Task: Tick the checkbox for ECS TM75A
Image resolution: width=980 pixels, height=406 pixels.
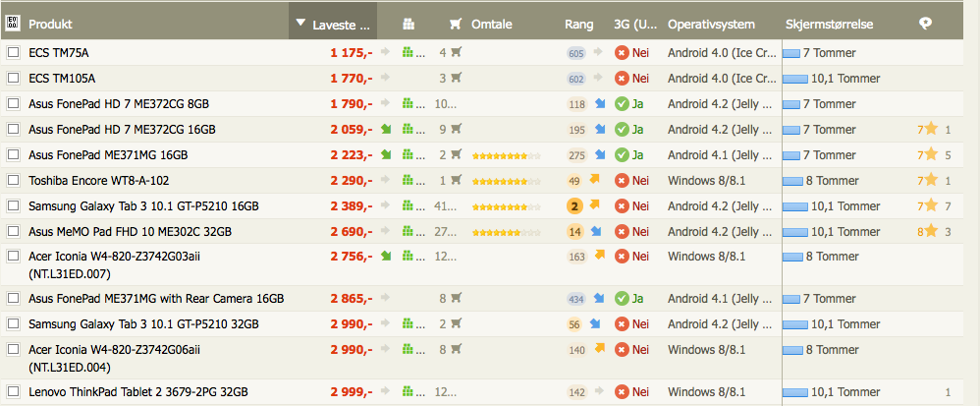Action: click(x=13, y=52)
